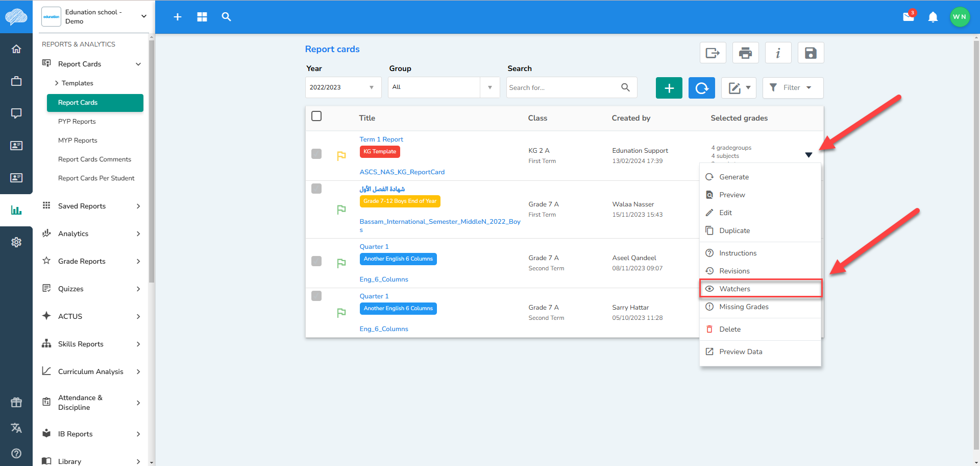Open the help question mark icon
Image resolution: width=980 pixels, height=466 pixels.
(16, 453)
